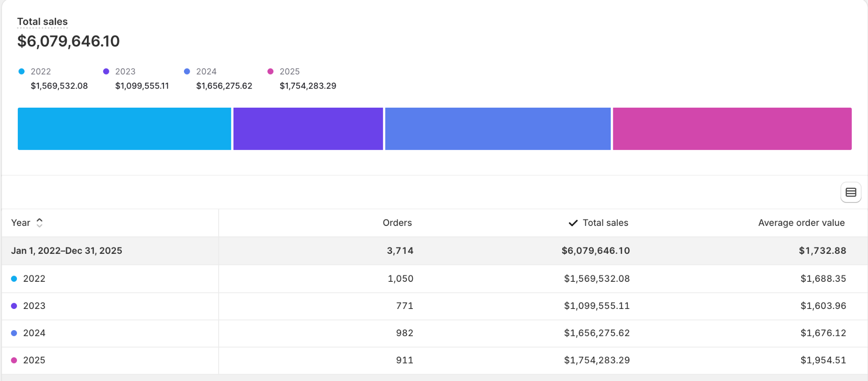
Task: Click the 771 orders cell
Action: tap(405, 306)
